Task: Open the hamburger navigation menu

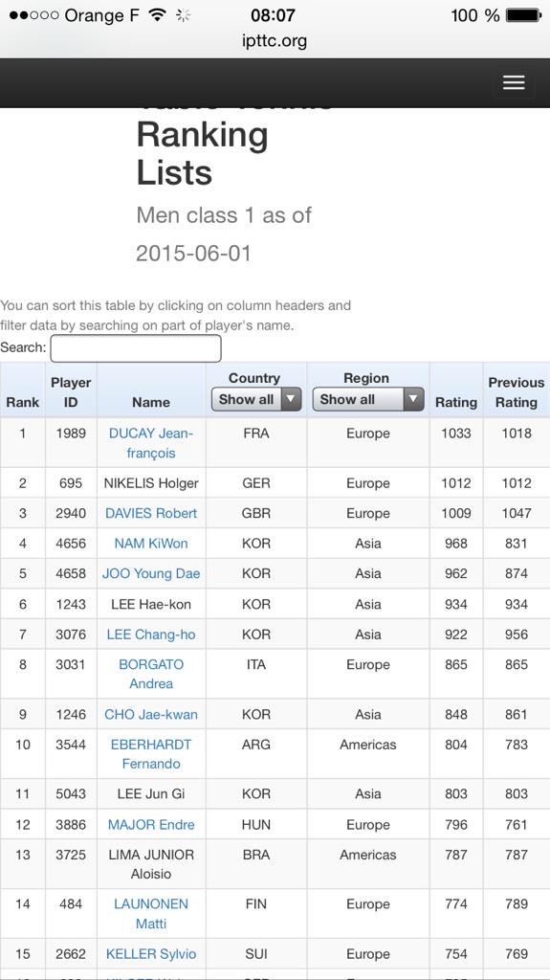Action: click(x=514, y=82)
